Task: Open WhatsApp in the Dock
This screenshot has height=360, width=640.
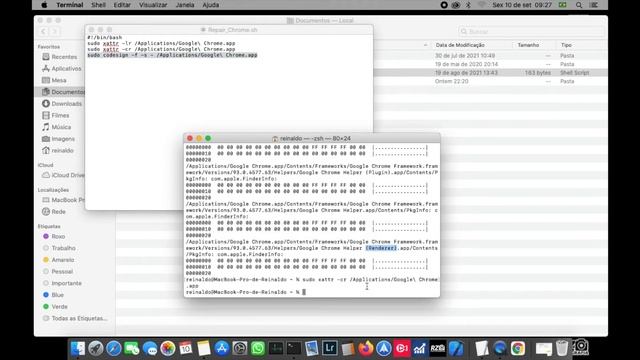Action: 258,349
